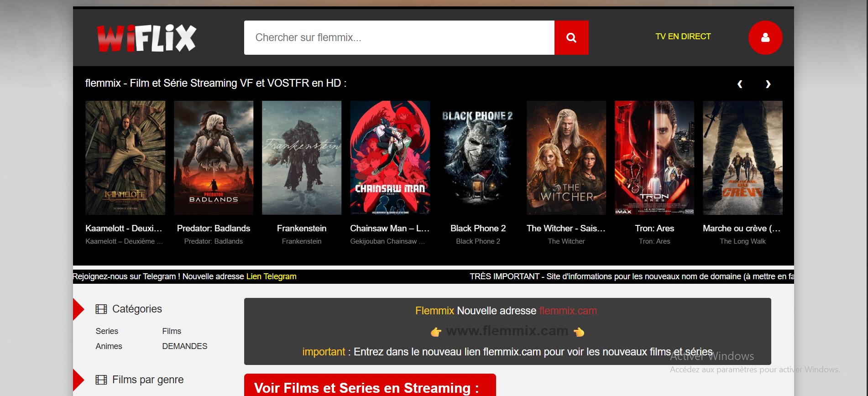Click Tron: Ares poster thumbnail

pos(654,158)
